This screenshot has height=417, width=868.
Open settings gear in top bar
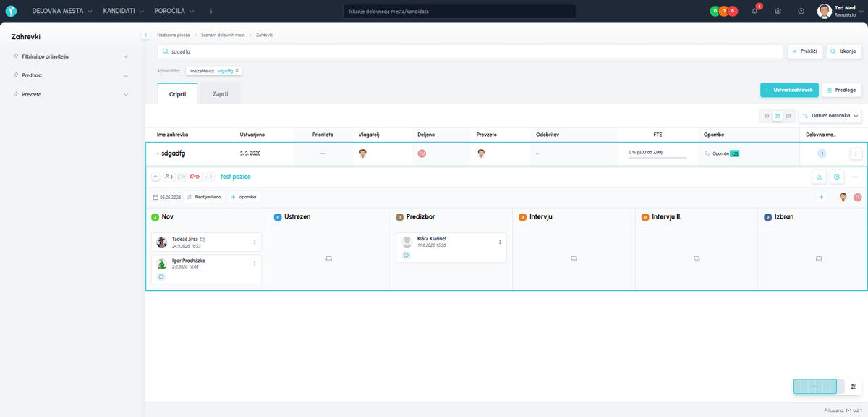(x=778, y=11)
